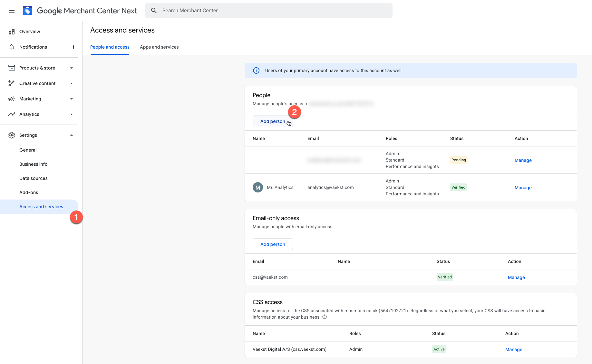
Task: Click the Marketing megaphone icon
Action: point(12,99)
